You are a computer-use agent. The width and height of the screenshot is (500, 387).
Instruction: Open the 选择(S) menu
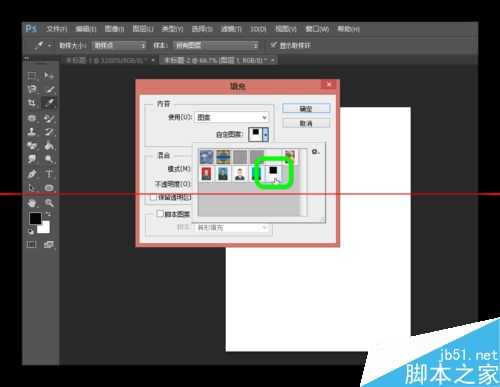(x=202, y=29)
